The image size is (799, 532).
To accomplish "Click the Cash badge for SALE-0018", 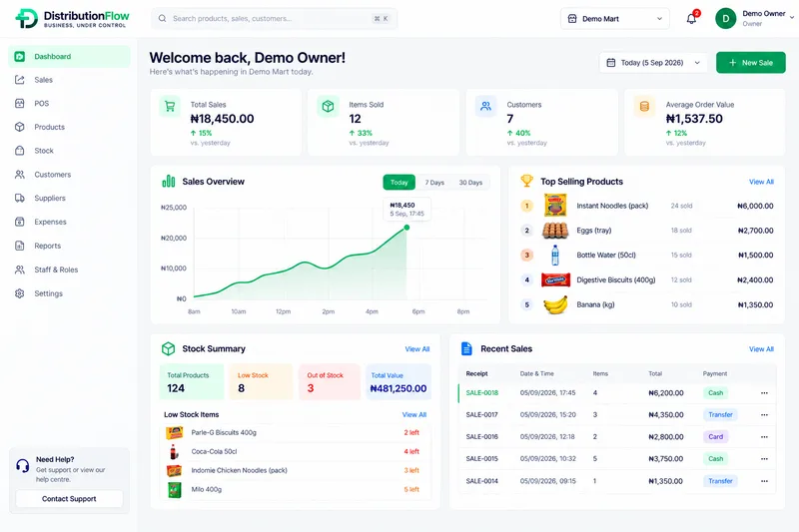I will 715,393.
